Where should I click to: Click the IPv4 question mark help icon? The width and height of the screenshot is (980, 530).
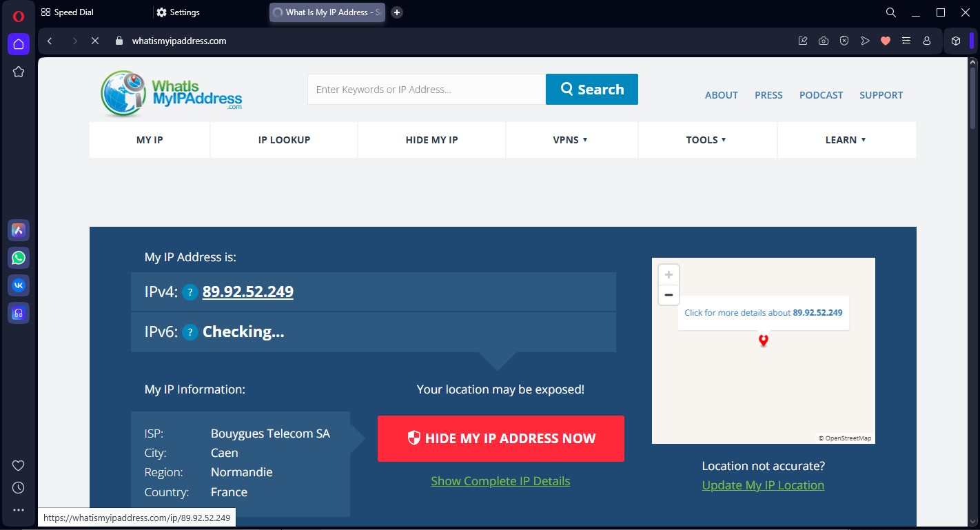[x=190, y=292]
